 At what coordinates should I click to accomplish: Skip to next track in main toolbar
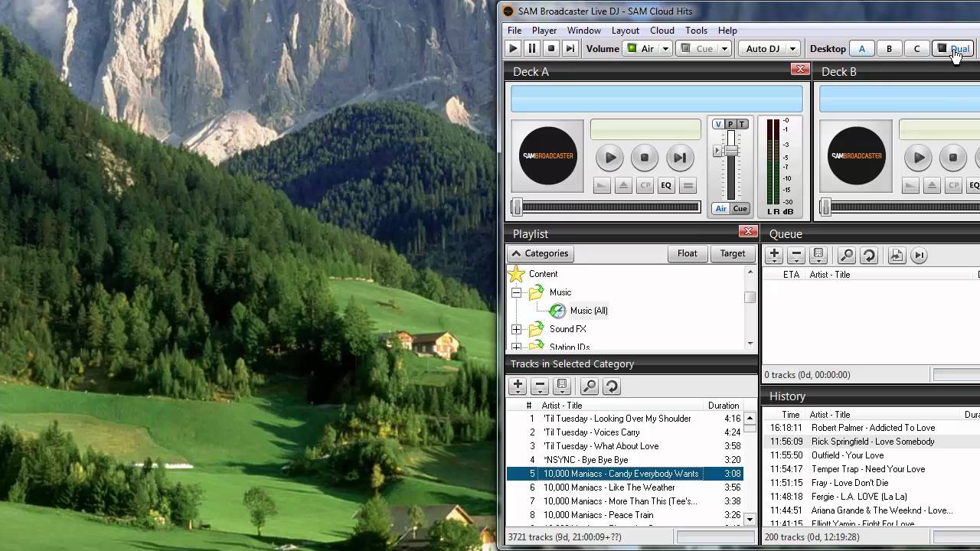pyautogui.click(x=570, y=48)
